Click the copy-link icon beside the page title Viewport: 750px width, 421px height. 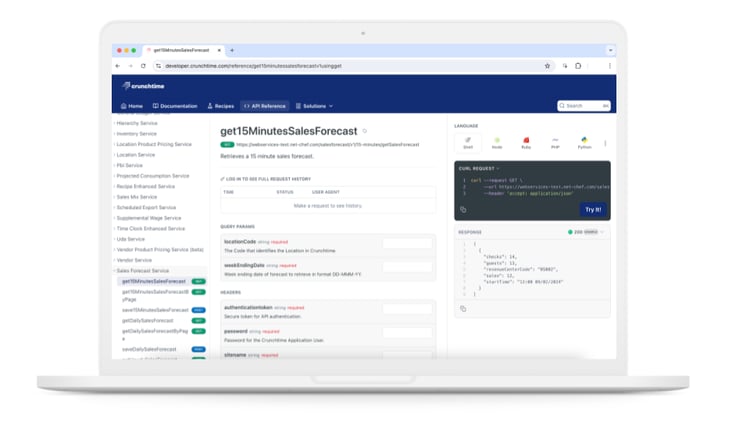(364, 131)
